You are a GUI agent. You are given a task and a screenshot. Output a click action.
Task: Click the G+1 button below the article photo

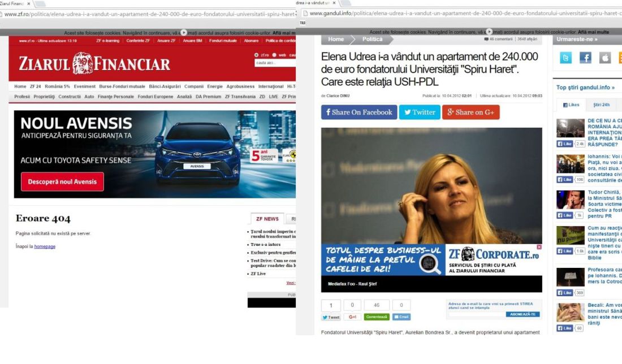click(x=352, y=317)
